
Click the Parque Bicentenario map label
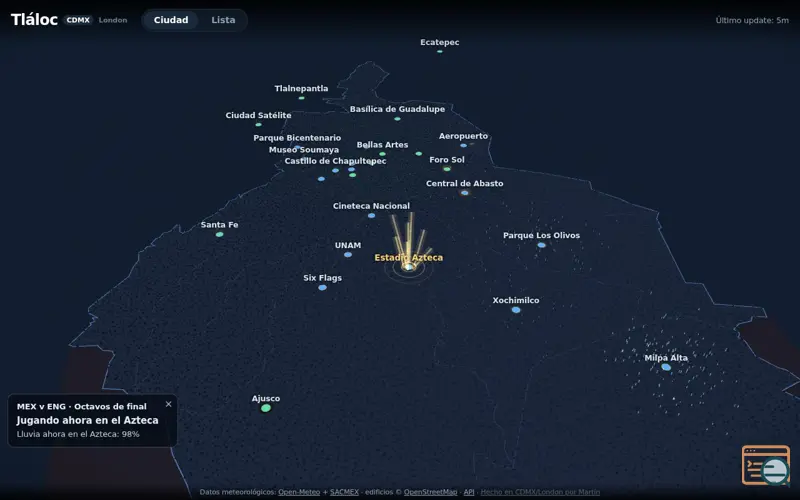coord(297,138)
